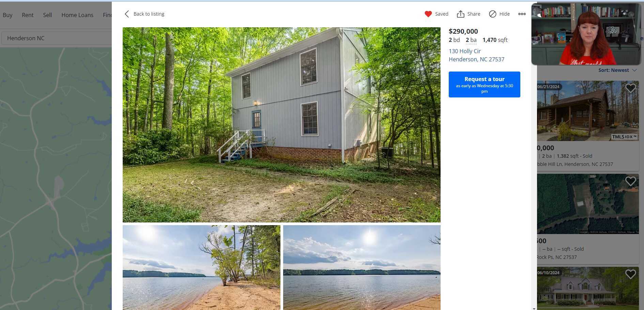Expand the Sort: Newest dropdown
Viewport: 644px width, 310px height.
(617, 70)
